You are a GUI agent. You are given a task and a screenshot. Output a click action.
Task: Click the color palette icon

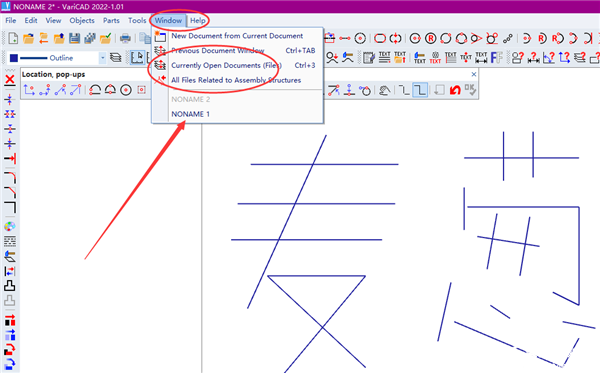10,226
